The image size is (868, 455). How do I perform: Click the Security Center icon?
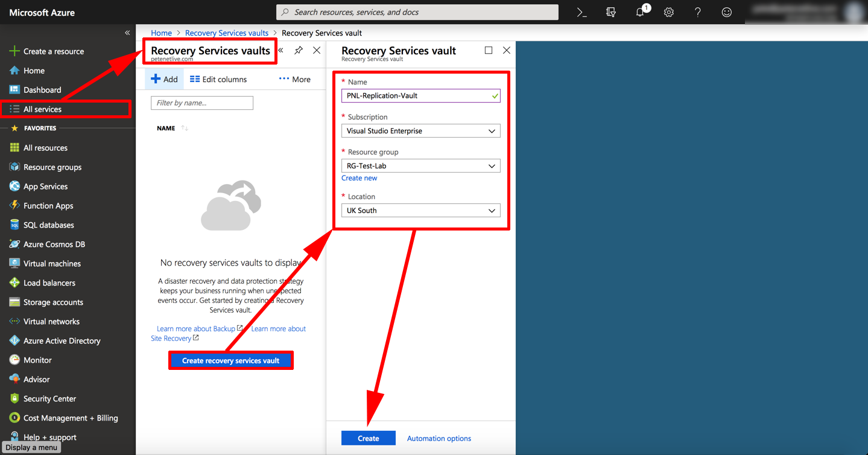[14, 399]
